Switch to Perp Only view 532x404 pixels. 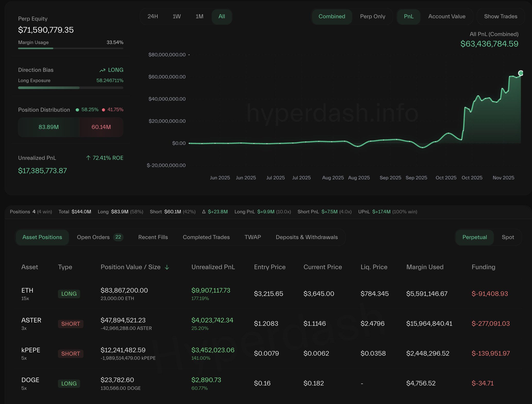(372, 16)
